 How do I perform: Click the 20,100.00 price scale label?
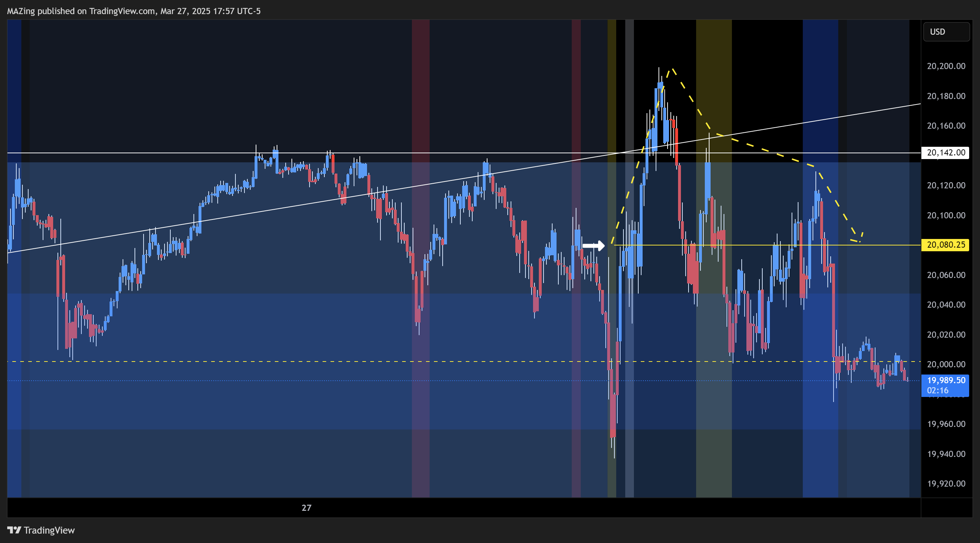946,215
